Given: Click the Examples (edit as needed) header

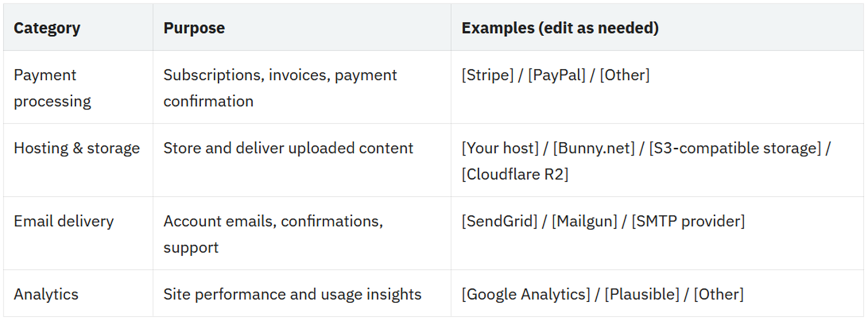Looking at the screenshot, I should [560, 28].
